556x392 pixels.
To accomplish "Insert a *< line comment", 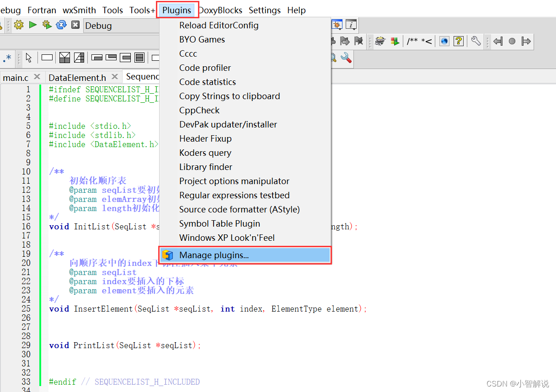I will point(426,42).
